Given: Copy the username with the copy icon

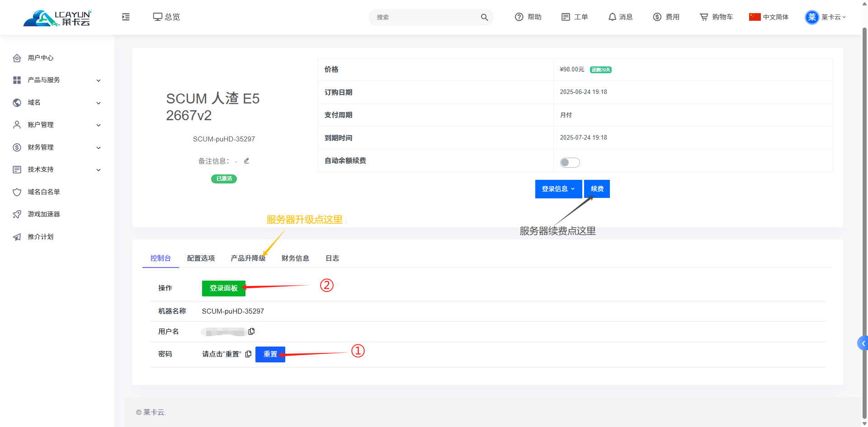Looking at the screenshot, I should pyautogui.click(x=251, y=331).
